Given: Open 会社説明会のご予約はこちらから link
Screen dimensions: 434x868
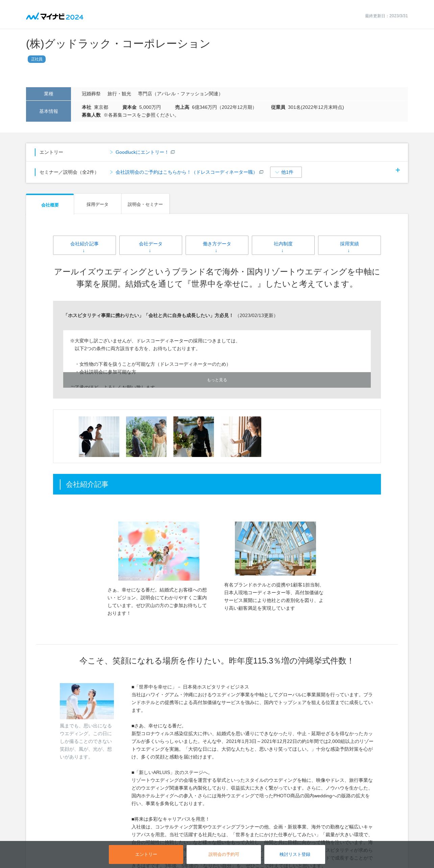Looking at the screenshot, I should (x=186, y=172).
